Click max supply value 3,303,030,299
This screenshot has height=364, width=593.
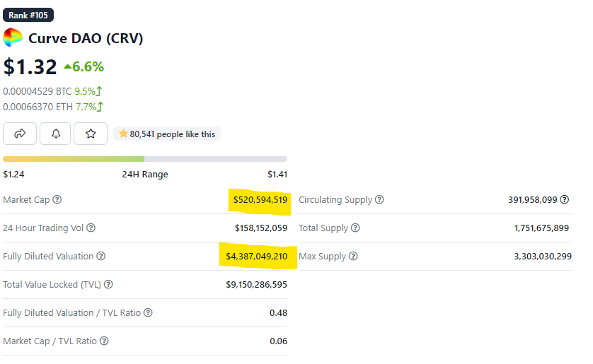click(x=543, y=257)
